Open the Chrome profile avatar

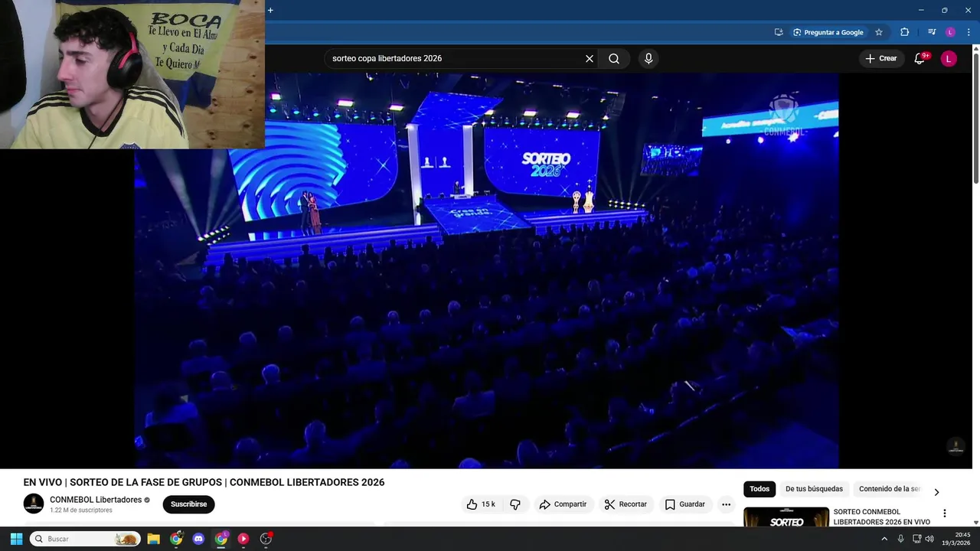[x=950, y=32]
